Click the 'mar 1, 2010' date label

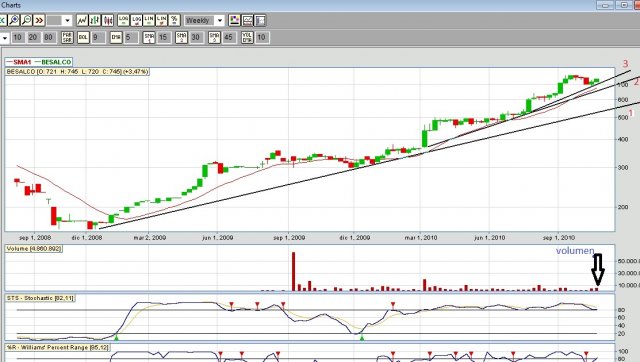(x=421, y=238)
